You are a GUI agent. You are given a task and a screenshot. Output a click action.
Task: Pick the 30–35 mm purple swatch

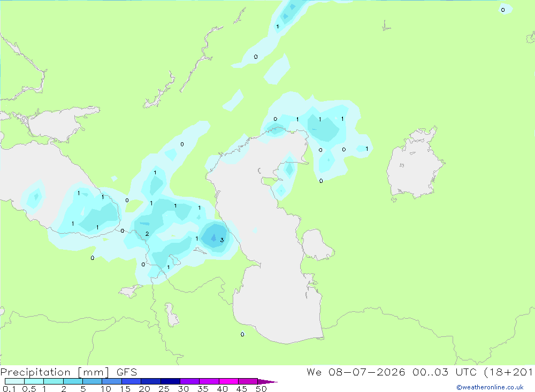(x=190, y=381)
